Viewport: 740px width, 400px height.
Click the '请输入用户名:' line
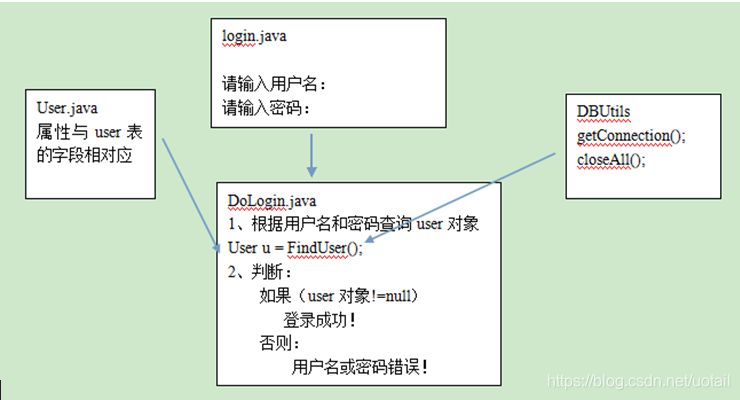click(x=274, y=84)
